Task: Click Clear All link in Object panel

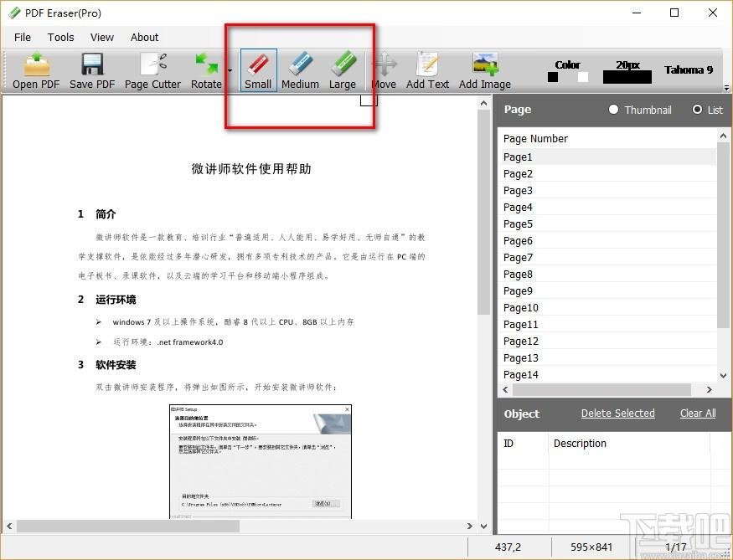Action: pos(698,414)
